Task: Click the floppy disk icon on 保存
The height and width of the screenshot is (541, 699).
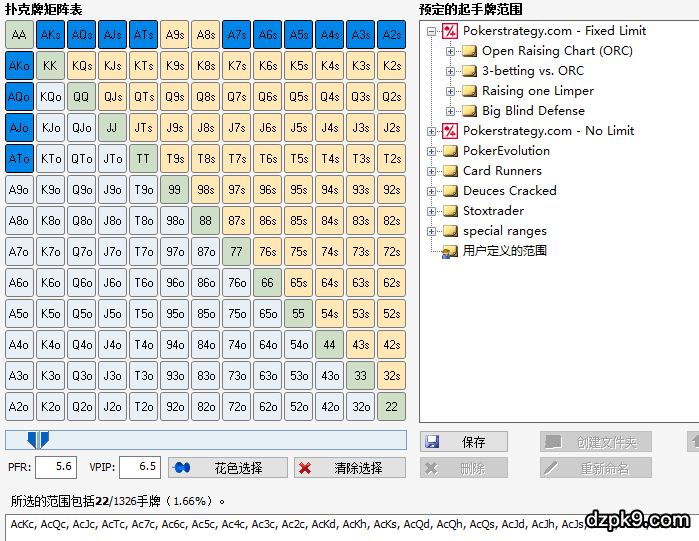Action: click(432, 442)
